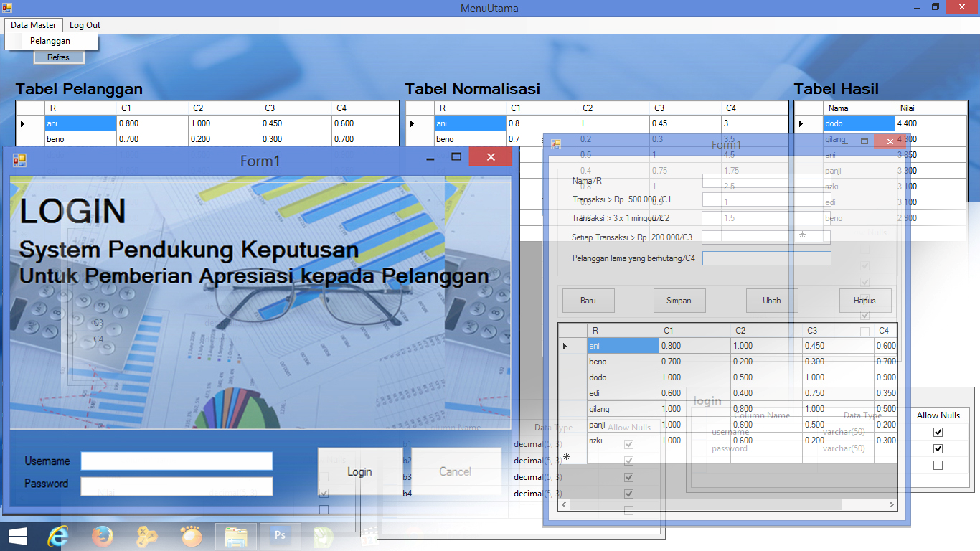Image resolution: width=980 pixels, height=551 pixels.
Task: Launch Firefox from the taskbar
Action: [103, 537]
